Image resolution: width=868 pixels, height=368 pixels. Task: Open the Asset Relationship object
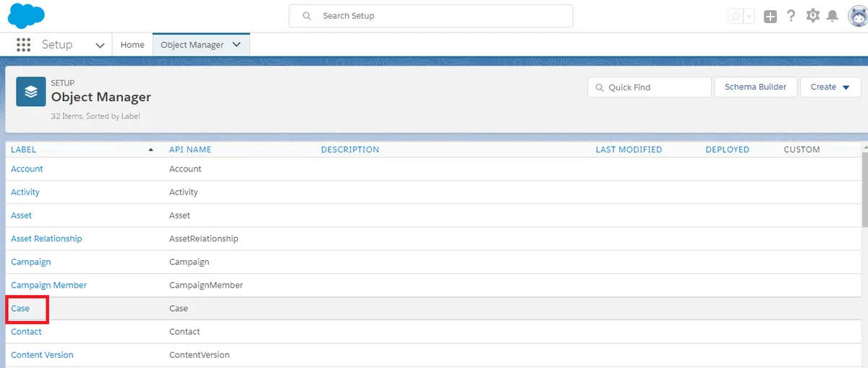tap(46, 239)
